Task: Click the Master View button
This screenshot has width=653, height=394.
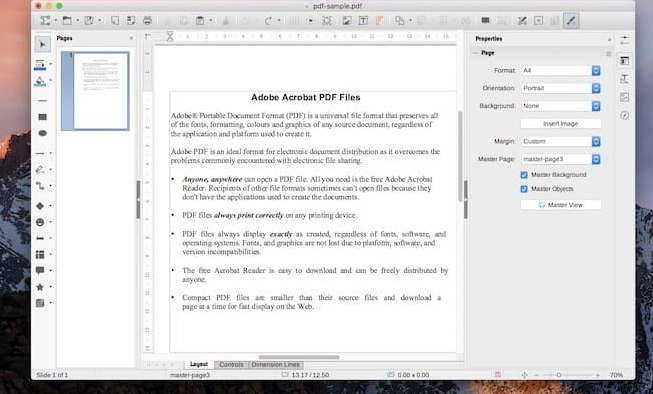Action: [x=561, y=205]
